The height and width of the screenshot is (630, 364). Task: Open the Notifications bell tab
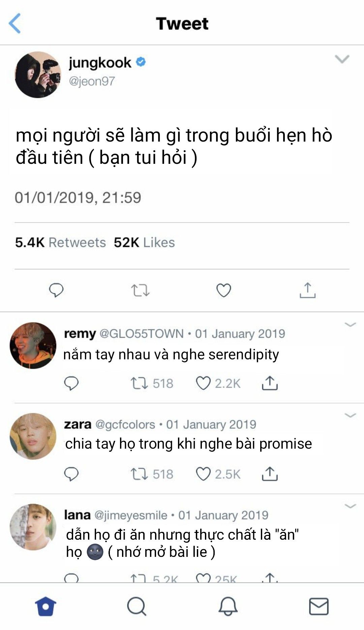click(228, 606)
